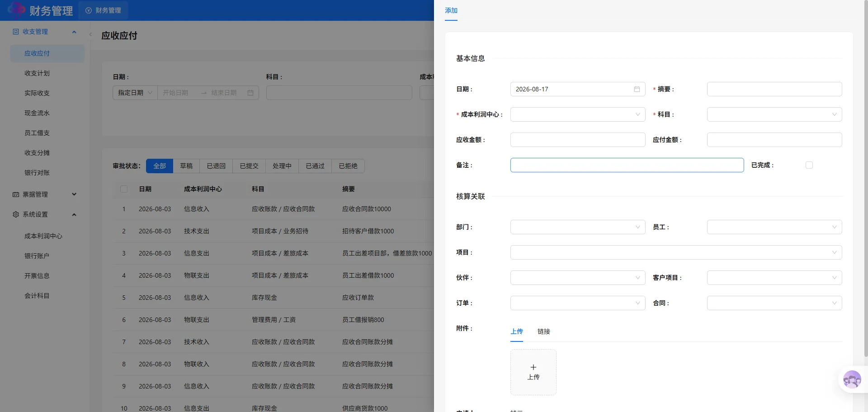Click summary 应收合同款10000 in row 1
The height and width of the screenshot is (412, 868).
pos(367,209)
